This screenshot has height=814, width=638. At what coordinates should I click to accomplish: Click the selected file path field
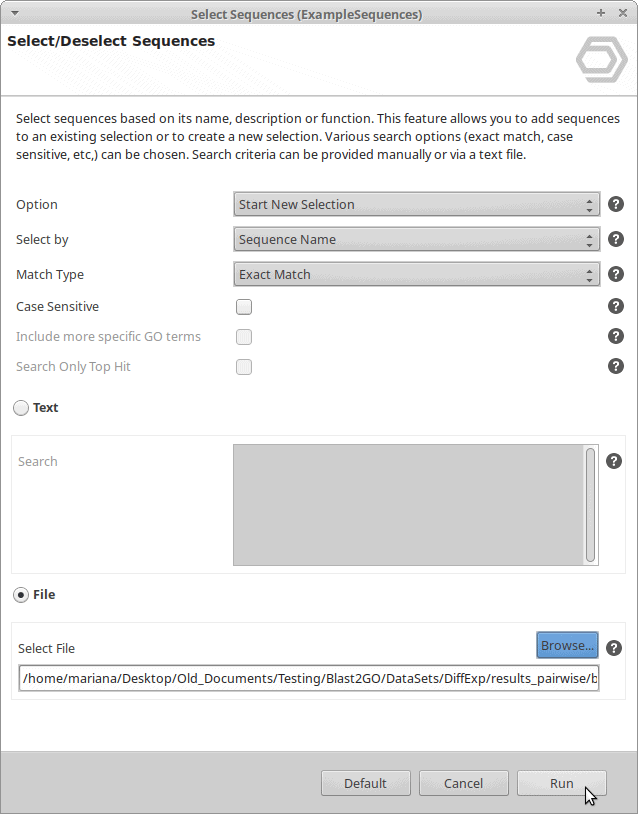pos(309,678)
